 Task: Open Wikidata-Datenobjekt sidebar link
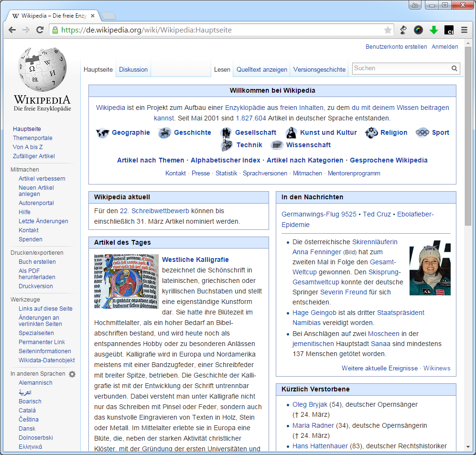point(47,360)
